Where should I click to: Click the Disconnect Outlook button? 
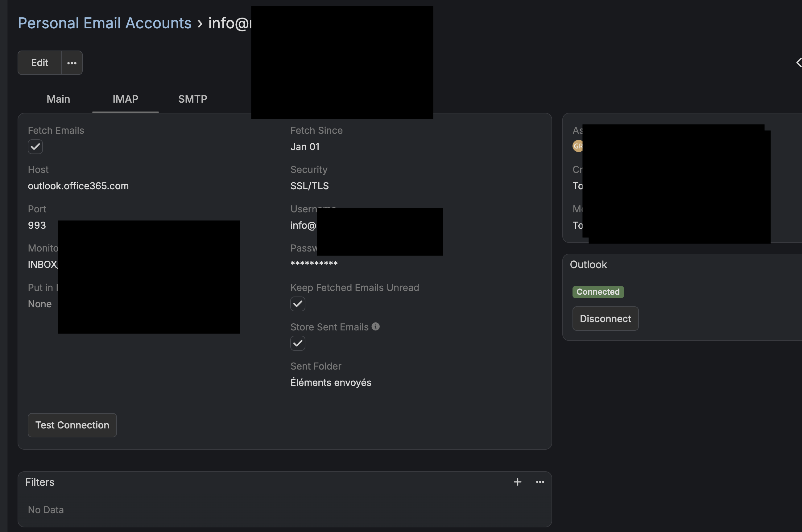click(x=605, y=319)
